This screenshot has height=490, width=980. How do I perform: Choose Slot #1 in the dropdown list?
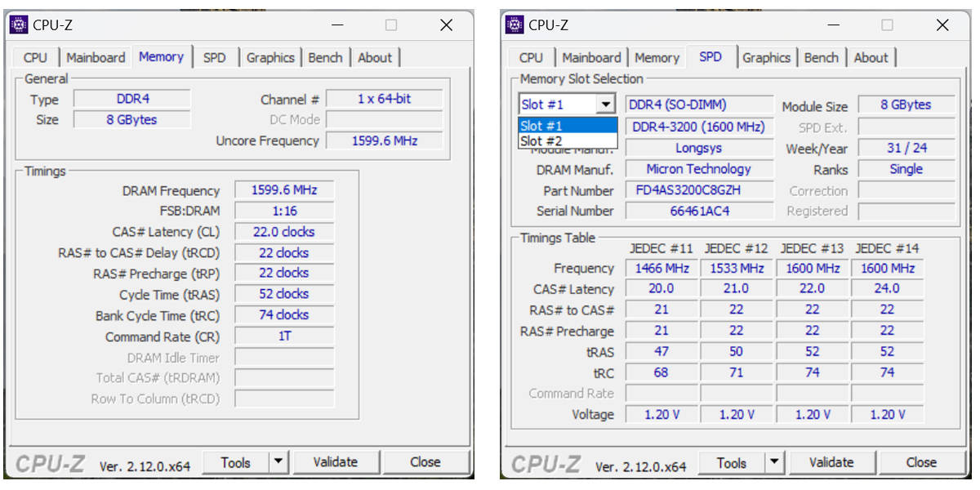pos(568,126)
